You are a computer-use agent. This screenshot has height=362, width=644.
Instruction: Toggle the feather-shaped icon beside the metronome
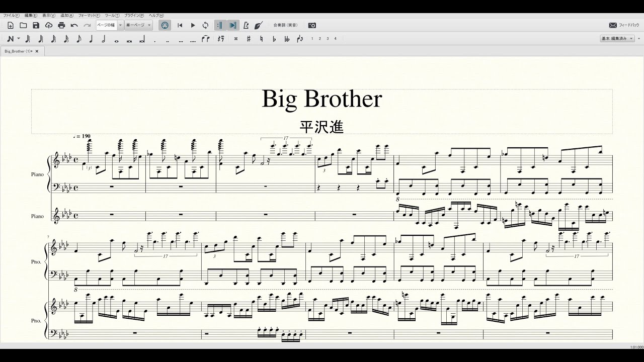tap(259, 25)
